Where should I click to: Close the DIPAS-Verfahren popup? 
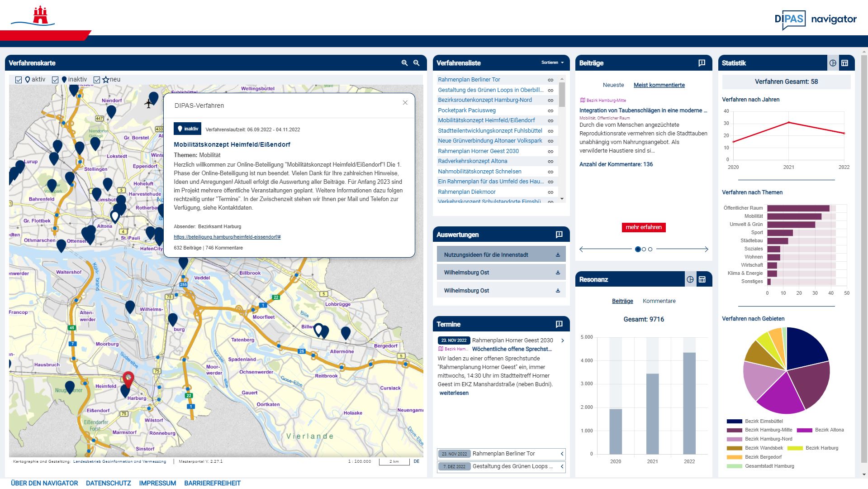[405, 103]
